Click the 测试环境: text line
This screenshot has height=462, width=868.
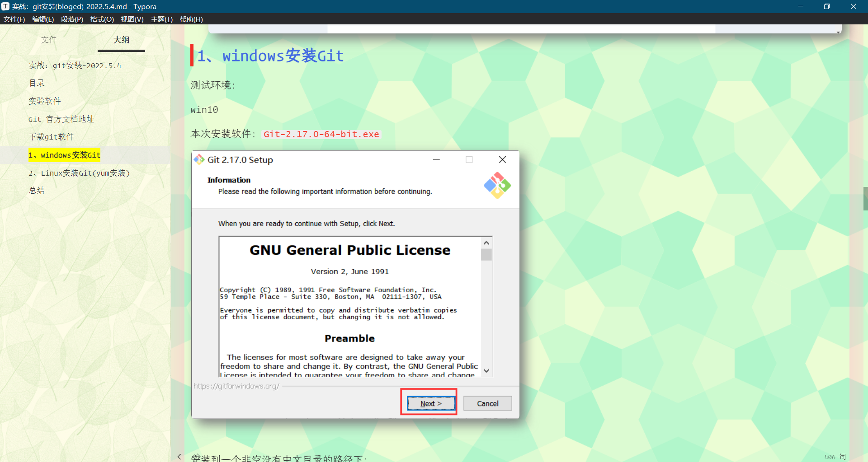pos(213,85)
